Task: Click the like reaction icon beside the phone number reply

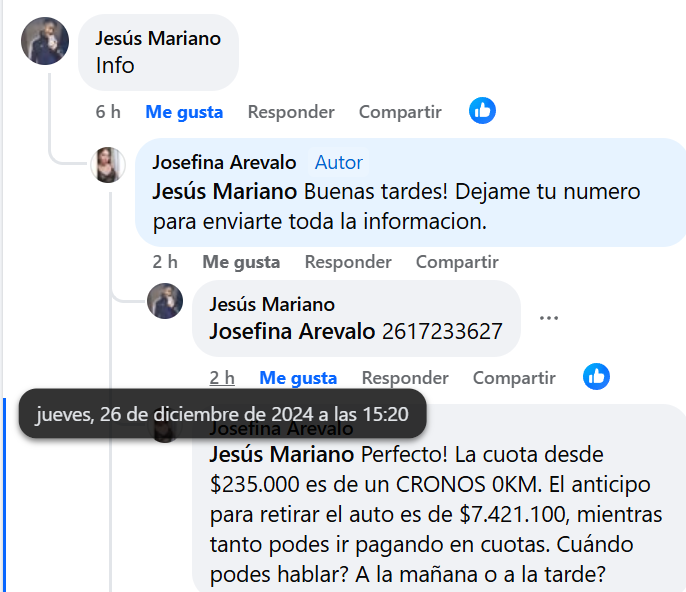Action: (x=596, y=377)
